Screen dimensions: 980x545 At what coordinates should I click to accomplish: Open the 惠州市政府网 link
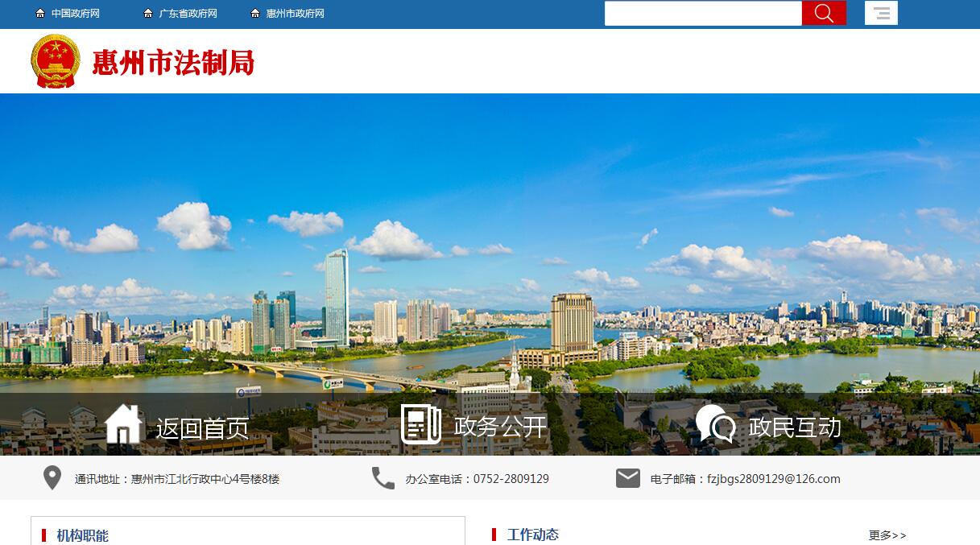[295, 14]
